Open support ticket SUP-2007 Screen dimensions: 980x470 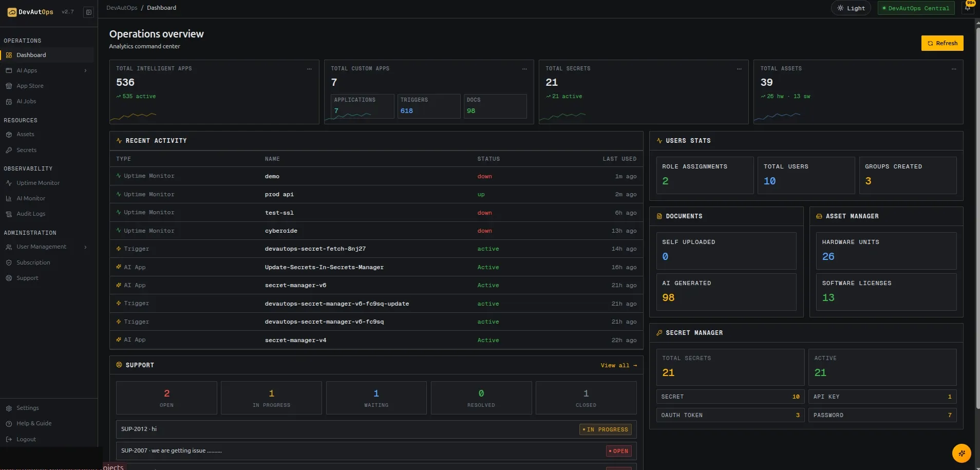(376, 451)
